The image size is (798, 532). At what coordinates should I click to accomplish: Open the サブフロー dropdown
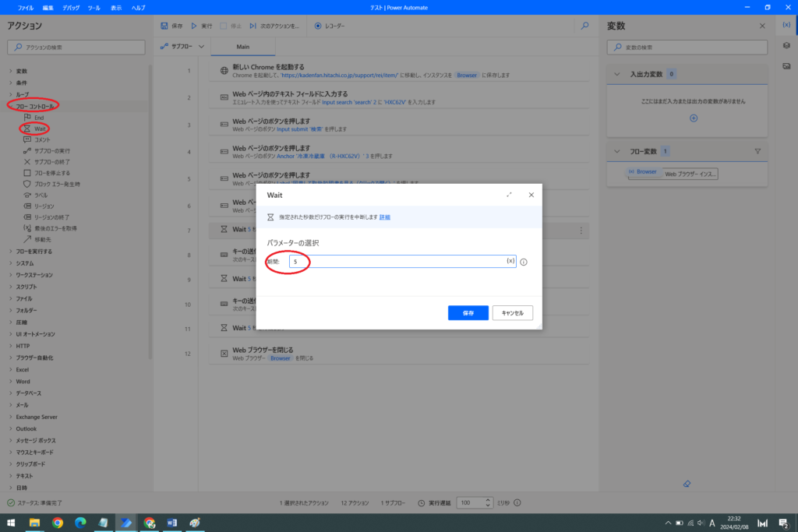coord(182,47)
